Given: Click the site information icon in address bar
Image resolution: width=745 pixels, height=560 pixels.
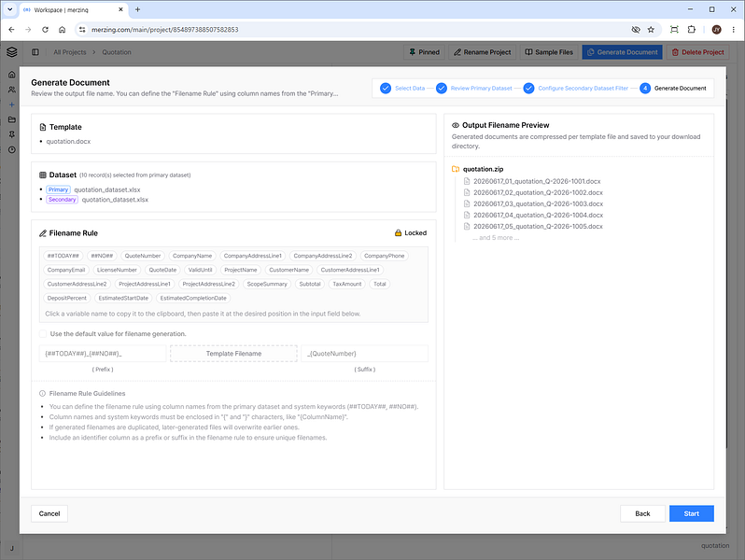Looking at the screenshot, I should (x=82, y=30).
